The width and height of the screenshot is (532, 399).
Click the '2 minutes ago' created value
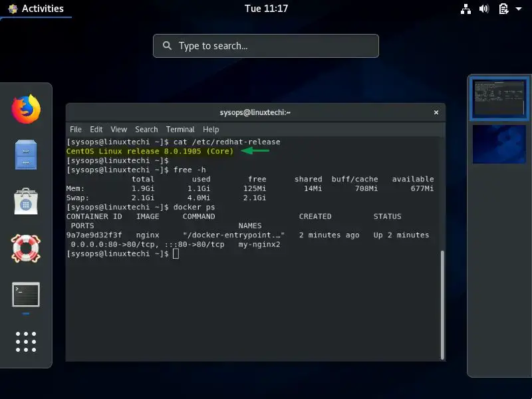point(329,235)
